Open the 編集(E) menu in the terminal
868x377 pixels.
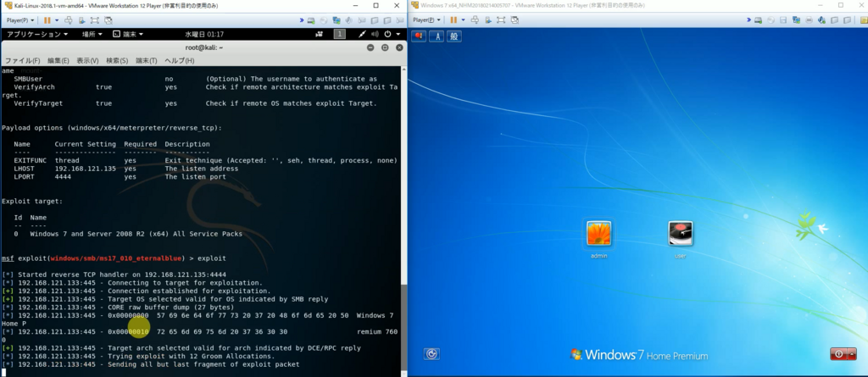pyautogui.click(x=58, y=60)
